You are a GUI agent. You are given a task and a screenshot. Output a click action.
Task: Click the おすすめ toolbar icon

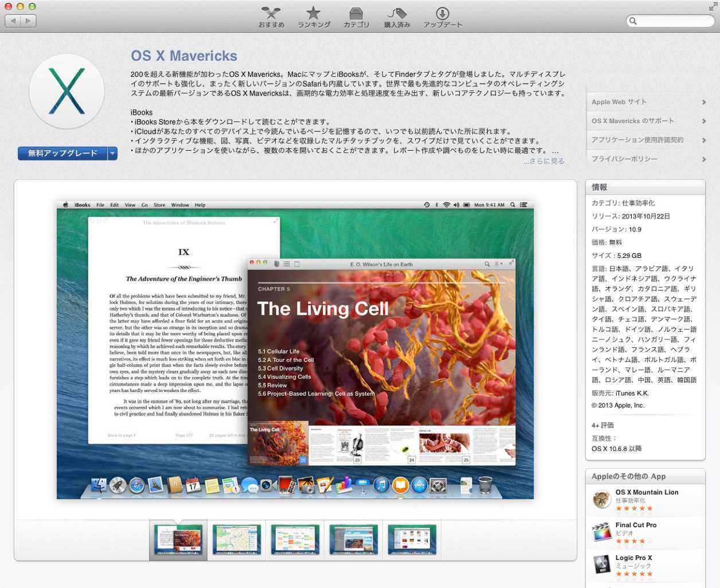pos(271,13)
